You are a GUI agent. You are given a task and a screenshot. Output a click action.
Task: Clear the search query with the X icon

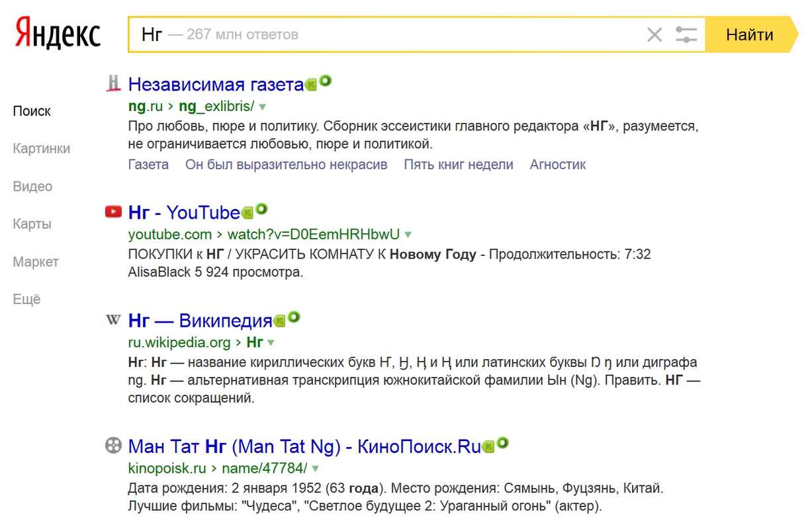pos(654,35)
